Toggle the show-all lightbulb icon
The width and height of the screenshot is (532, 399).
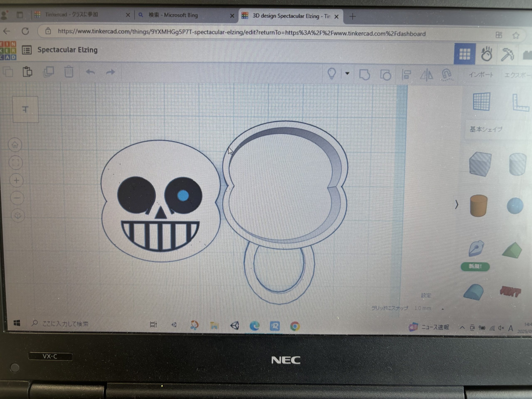tap(332, 73)
